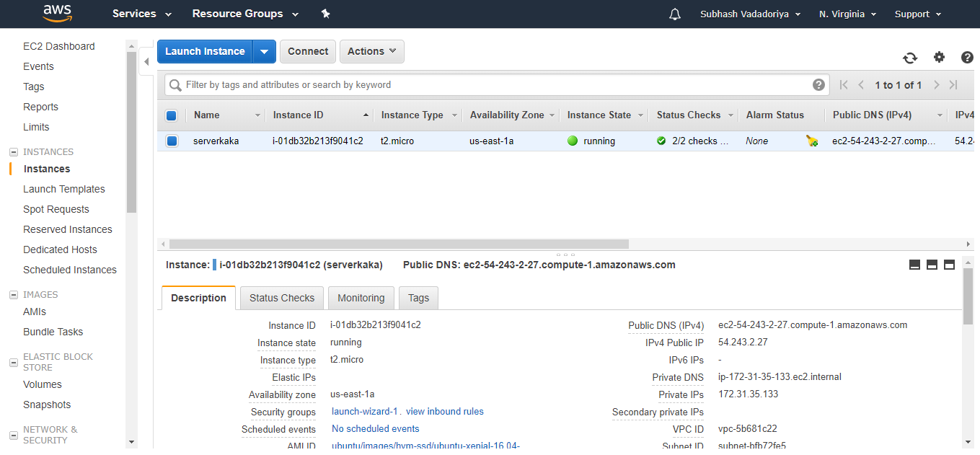Click the pin shortcut icon in header
This screenshot has height=455, width=980.
coord(325,14)
